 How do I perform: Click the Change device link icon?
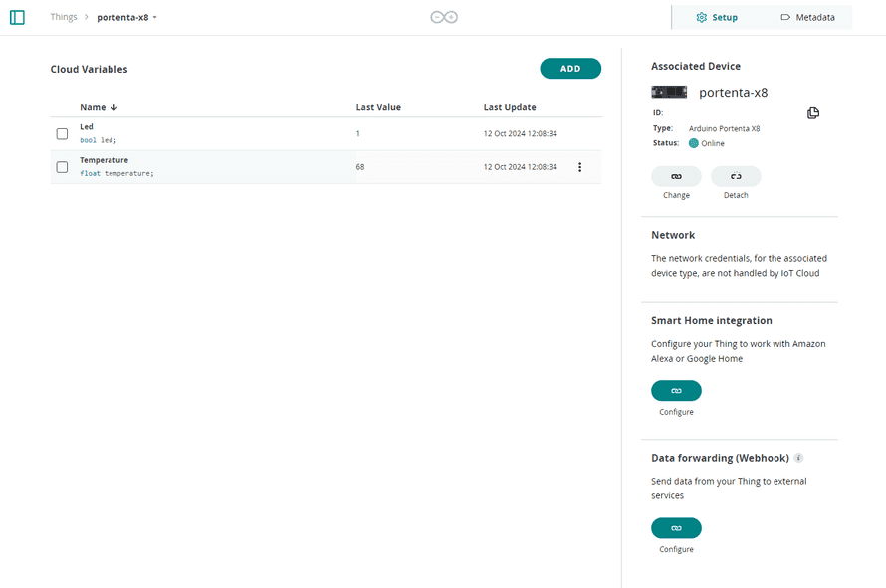coord(676,176)
